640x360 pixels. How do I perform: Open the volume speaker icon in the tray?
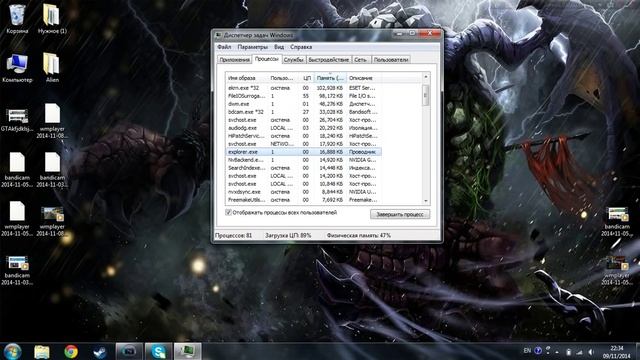tap(591, 352)
